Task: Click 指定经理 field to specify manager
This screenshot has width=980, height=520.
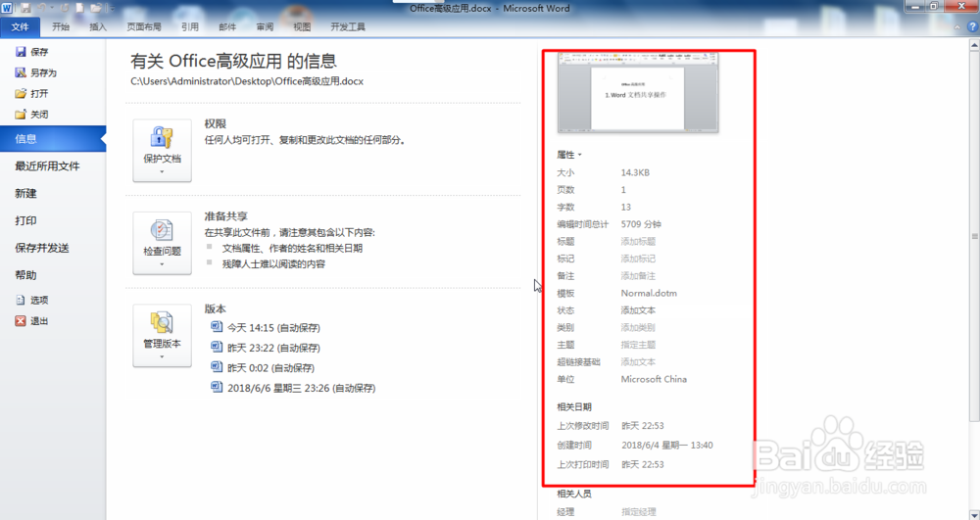Action: 639,512
